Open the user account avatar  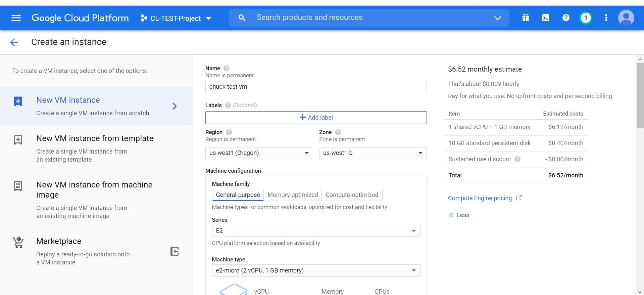626,18
